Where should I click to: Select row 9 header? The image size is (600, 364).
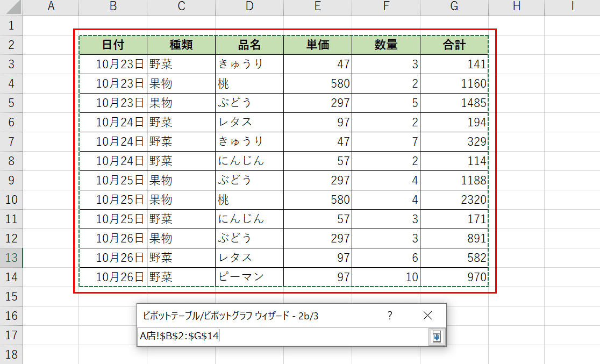click(11, 180)
